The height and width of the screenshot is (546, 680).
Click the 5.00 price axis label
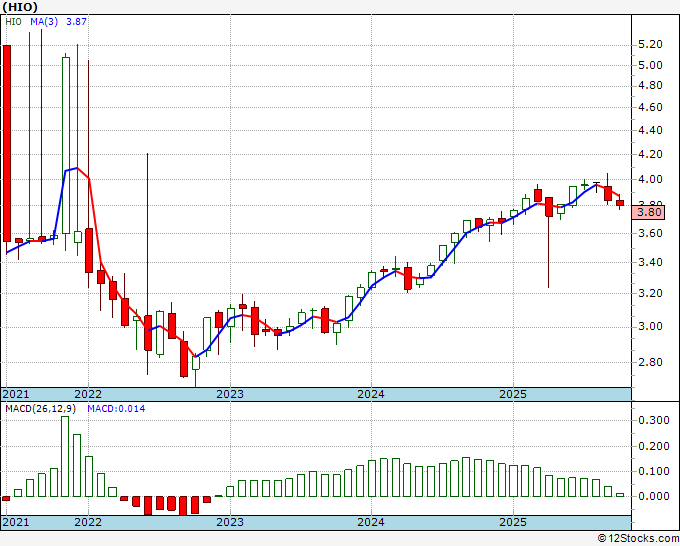click(x=650, y=65)
